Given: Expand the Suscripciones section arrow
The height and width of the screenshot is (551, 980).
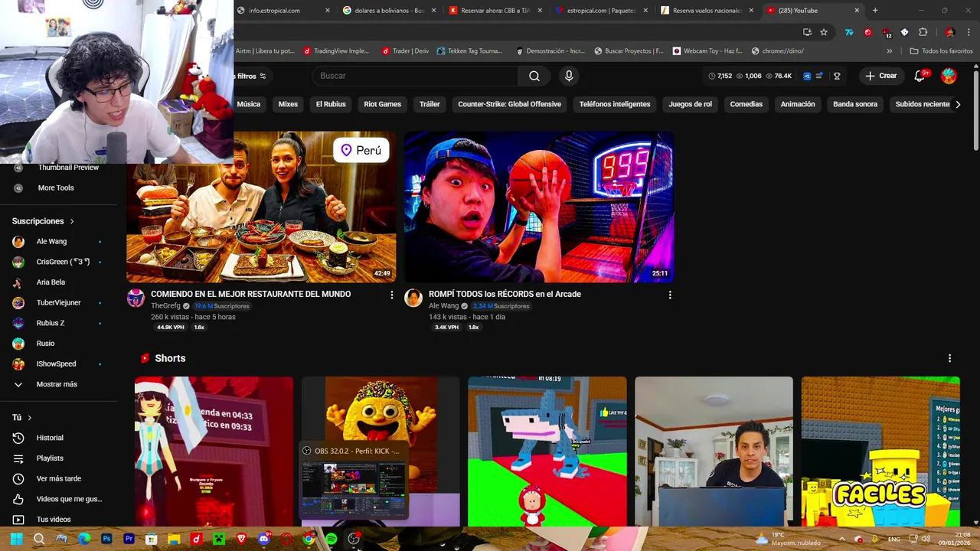Looking at the screenshot, I should point(72,221).
